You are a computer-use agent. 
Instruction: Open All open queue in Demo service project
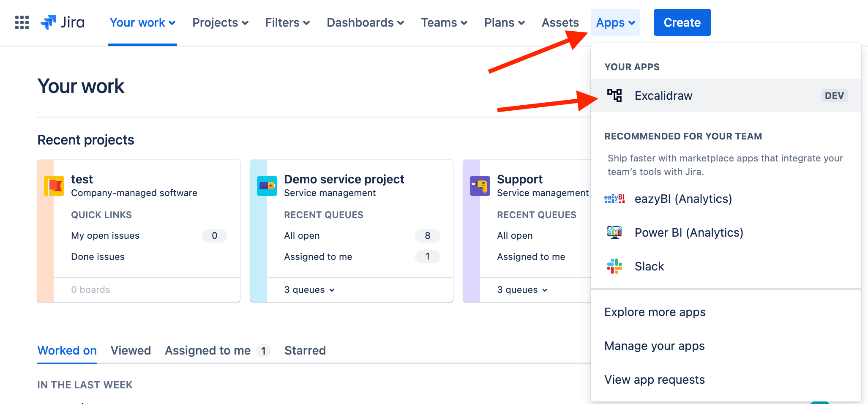tap(302, 235)
